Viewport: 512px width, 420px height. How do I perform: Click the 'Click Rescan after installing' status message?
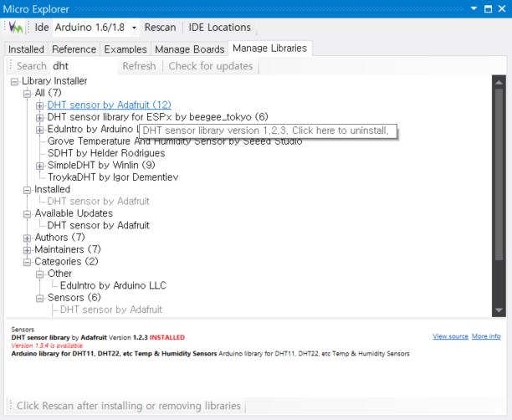[129, 406]
